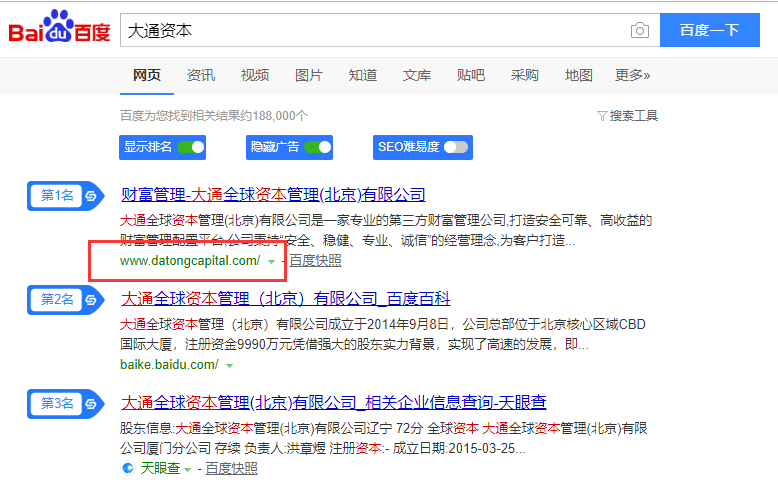Click the 百度一下 search button
This screenshot has width=778, height=480.
point(710,30)
